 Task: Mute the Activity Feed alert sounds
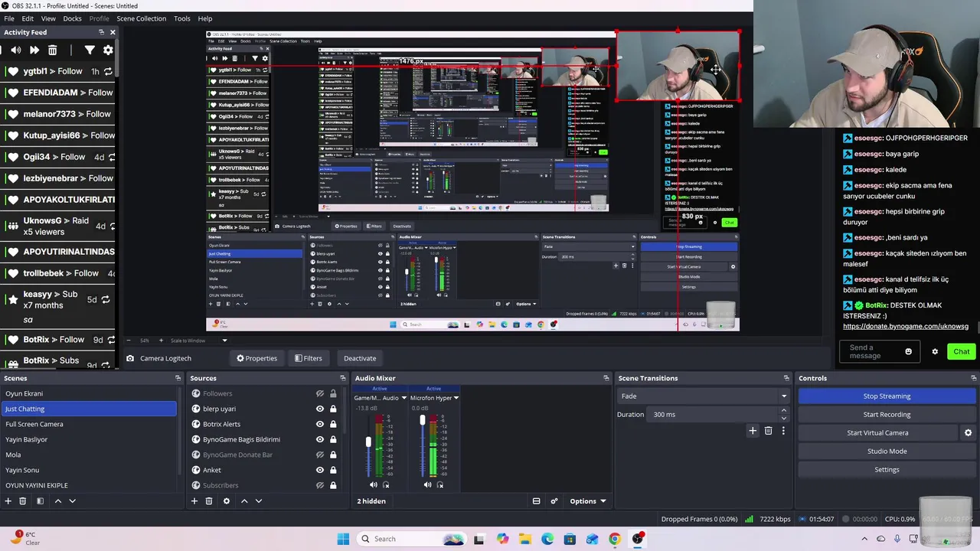tap(15, 50)
